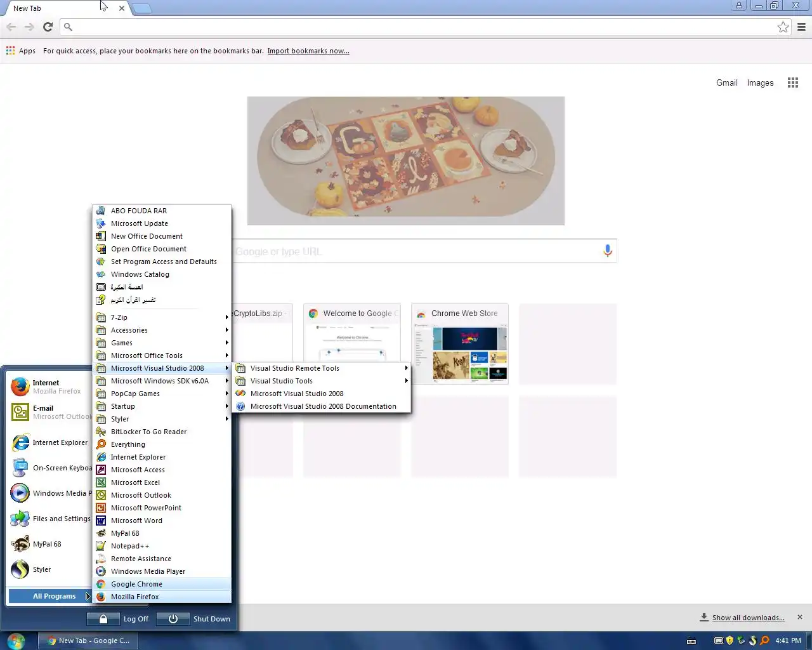Click the 4:41 PM taskbar clock

[x=788, y=640]
